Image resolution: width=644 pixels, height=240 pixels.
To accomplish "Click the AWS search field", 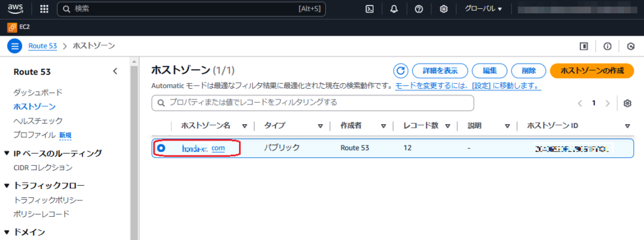I will (x=191, y=9).
